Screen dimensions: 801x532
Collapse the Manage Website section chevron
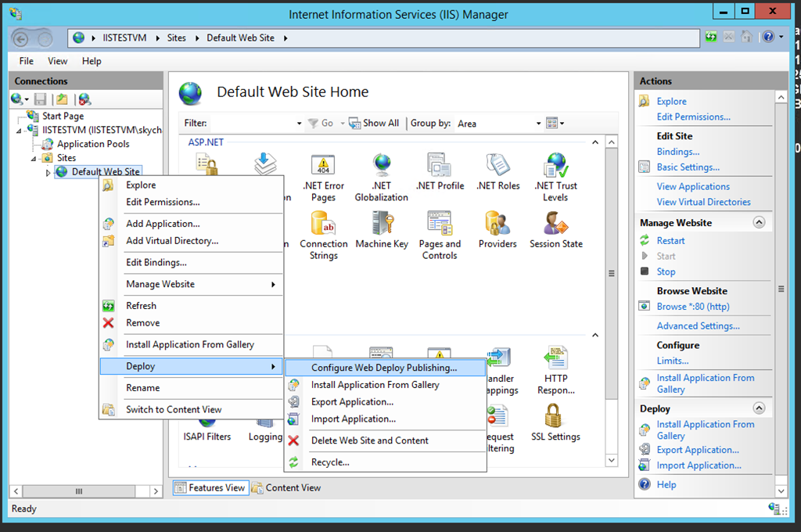coord(759,223)
